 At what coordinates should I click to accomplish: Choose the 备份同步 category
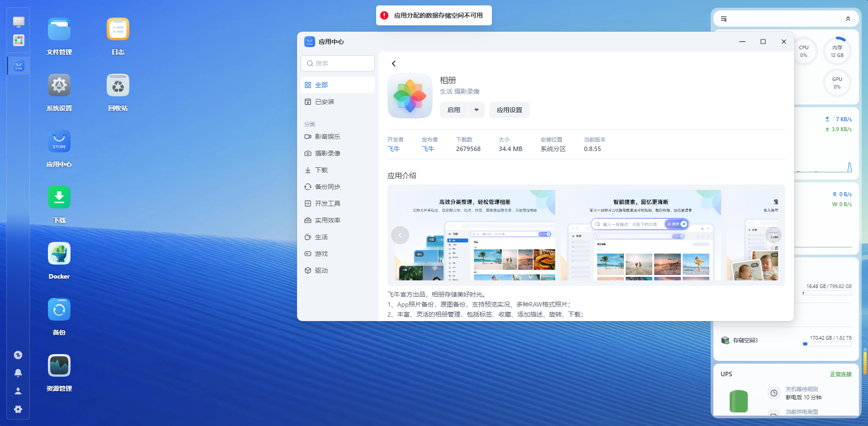pos(338,187)
